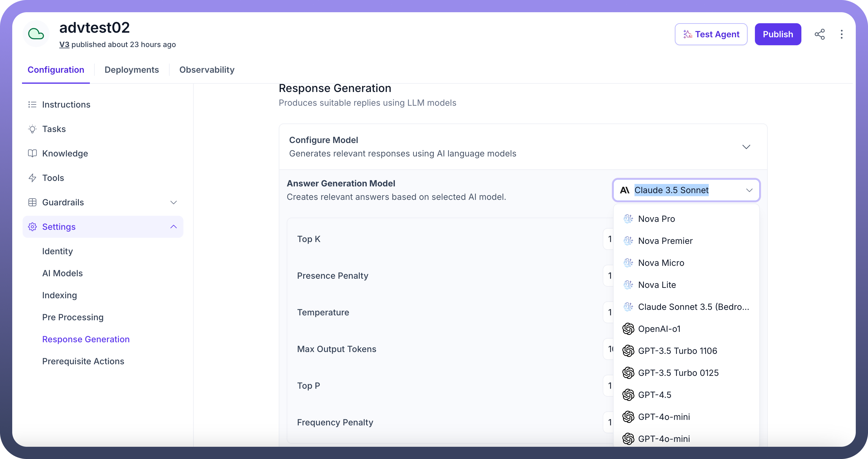
Task: Expand the Guardrails section chevron
Action: 174,202
